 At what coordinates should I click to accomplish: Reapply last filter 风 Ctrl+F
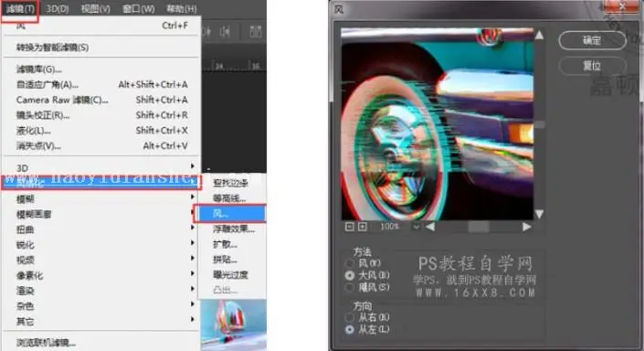tap(101, 26)
